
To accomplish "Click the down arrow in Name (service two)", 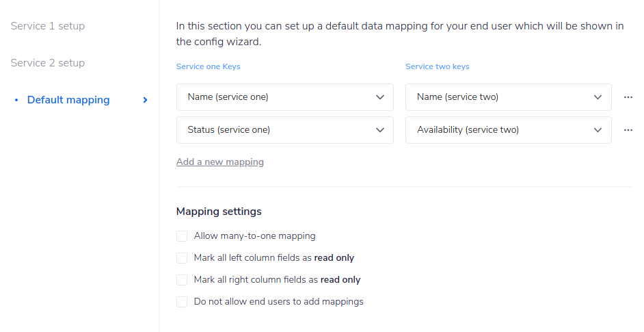I will [x=598, y=97].
